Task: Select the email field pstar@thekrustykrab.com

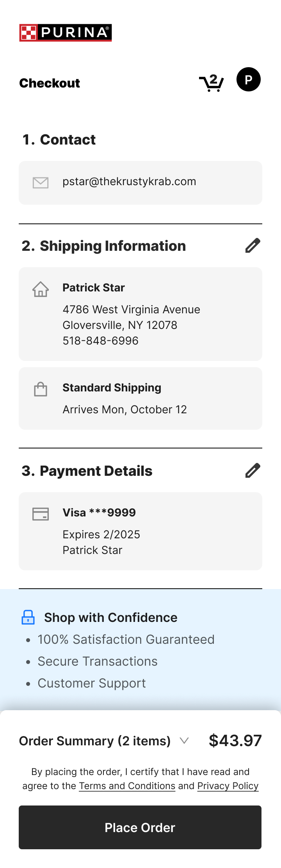Action: pyautogui.click(x=140, y=183)
